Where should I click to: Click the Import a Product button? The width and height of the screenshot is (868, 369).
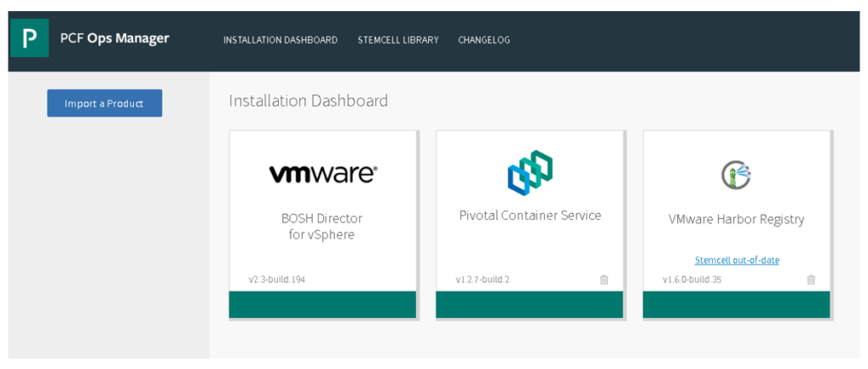(104, 103)
